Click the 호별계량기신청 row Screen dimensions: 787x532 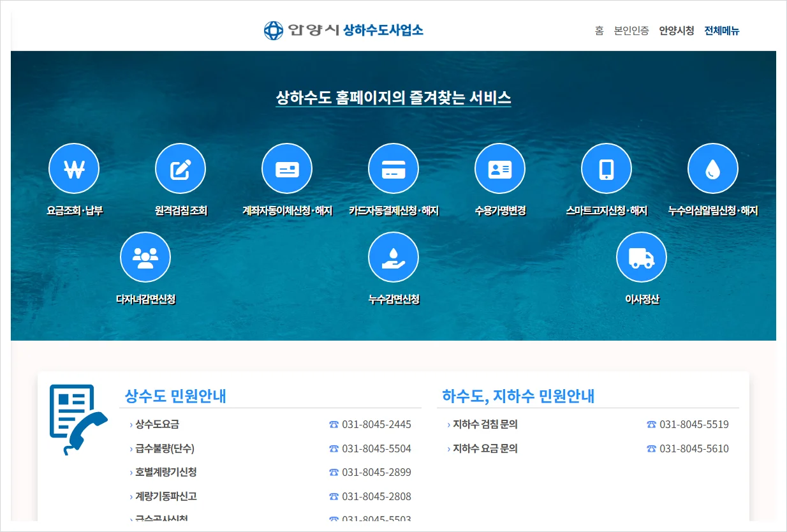pos(270,472)
